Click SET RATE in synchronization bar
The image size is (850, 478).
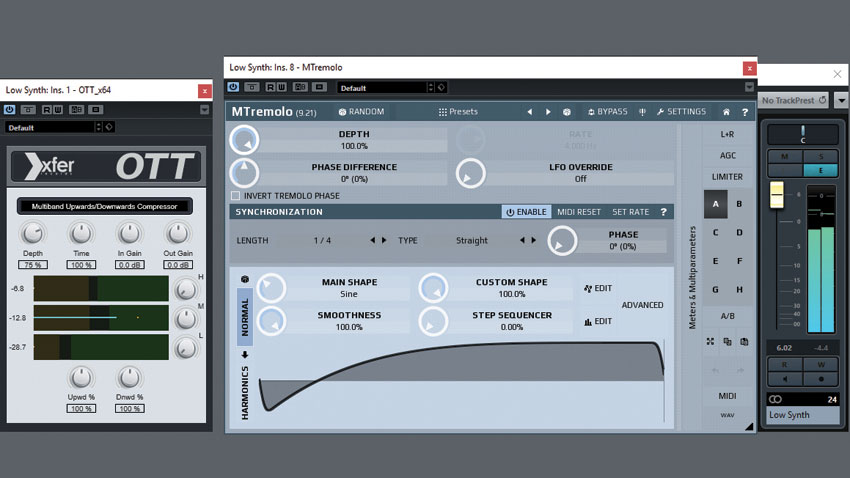coord(630,212)
